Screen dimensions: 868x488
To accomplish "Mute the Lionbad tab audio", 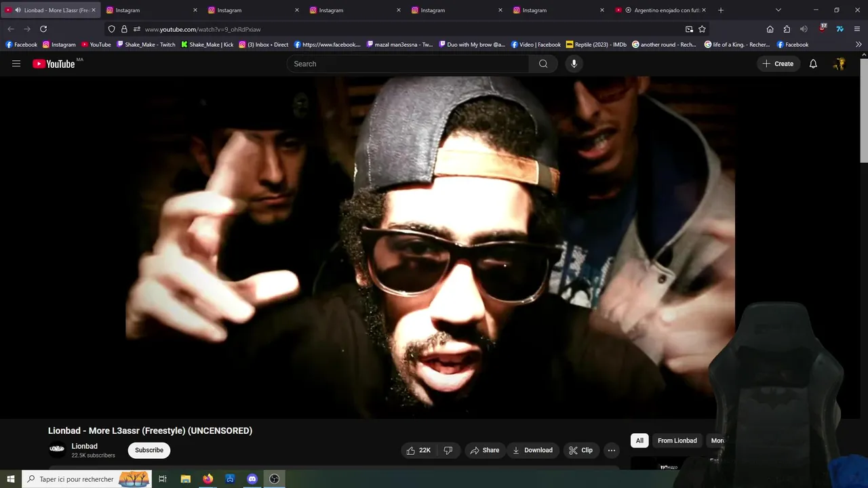I will [x=18, y=10].
